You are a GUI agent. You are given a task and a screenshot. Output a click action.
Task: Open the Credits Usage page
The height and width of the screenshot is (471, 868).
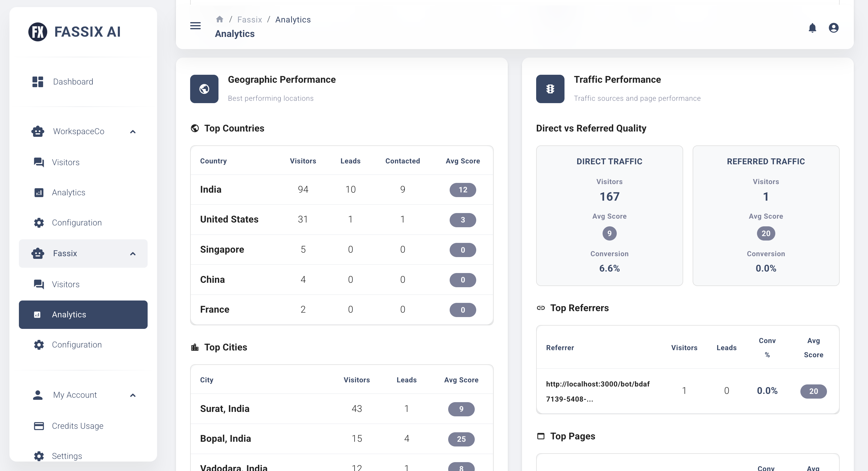(x=77, y=426)
